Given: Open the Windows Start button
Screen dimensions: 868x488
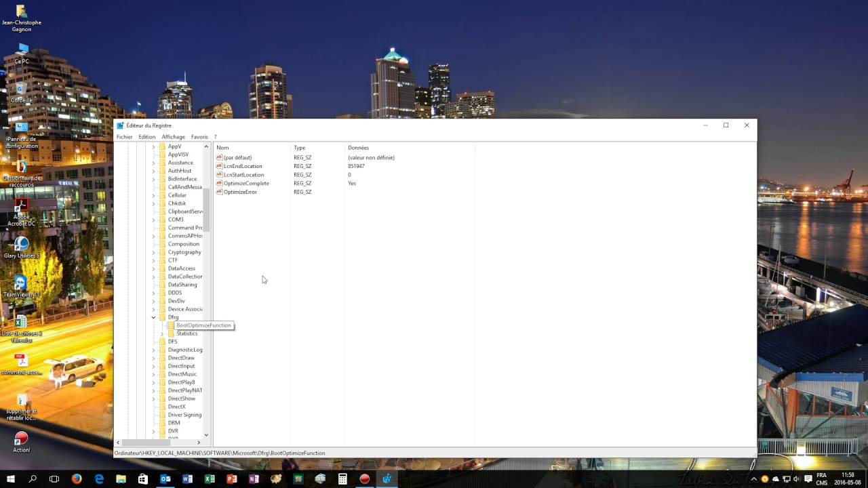Looking at the screenshot, I should tap(11, 479).
